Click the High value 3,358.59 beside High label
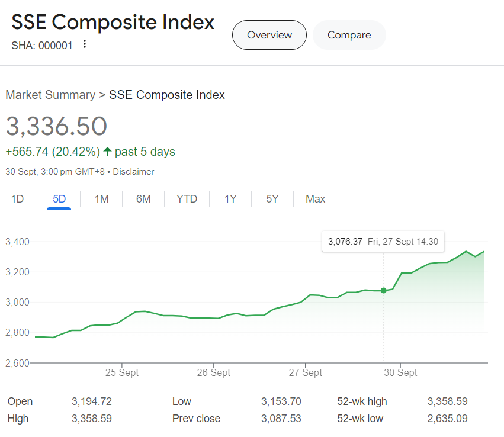This screenshot has width=504, height=437. pyautogui.click(x=92, y=419)
